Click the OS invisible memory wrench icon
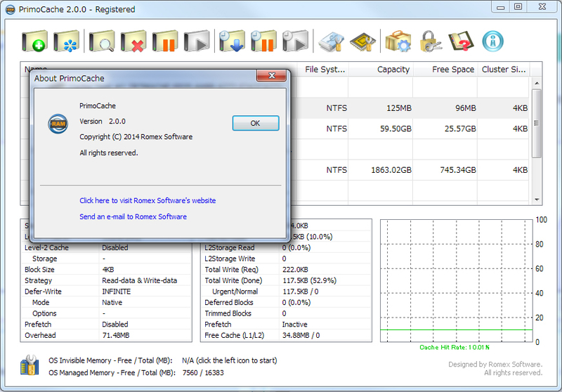Viewport: 562px width, 392px height. click(x=30, y=365)
